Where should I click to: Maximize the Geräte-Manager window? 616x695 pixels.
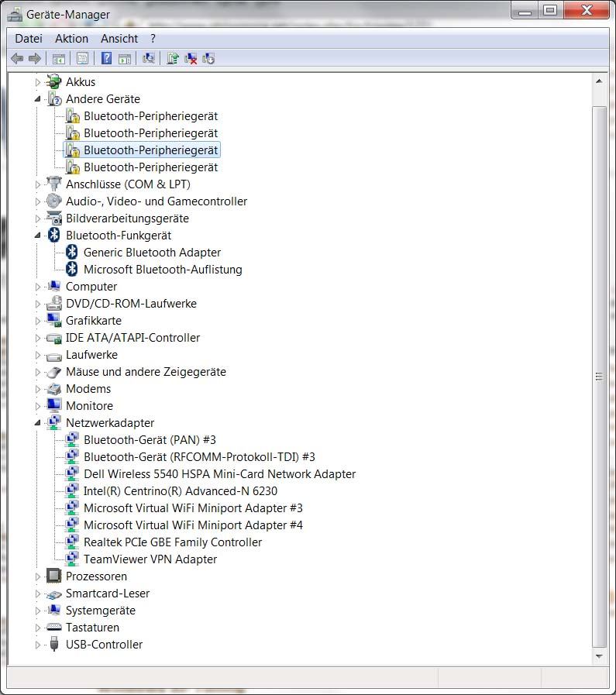pos(550,10)
